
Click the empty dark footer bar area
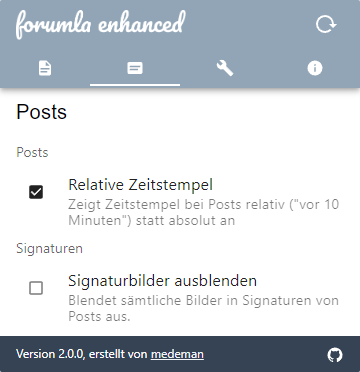pos(263,354)
